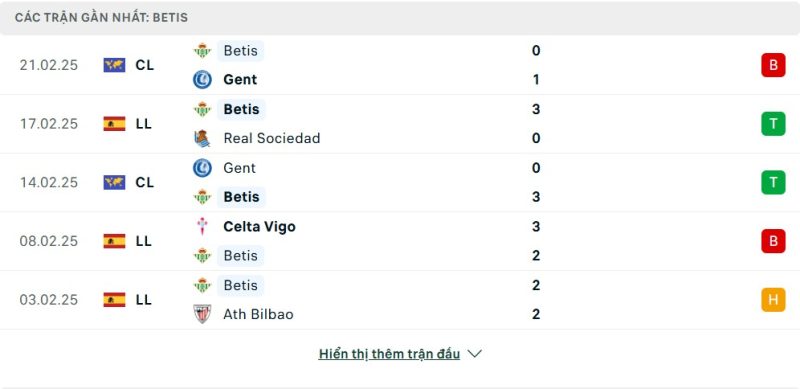Screen dimensions: 800x389
Task: Click the green T badge for 17.02.25
Action: point(773,124)
